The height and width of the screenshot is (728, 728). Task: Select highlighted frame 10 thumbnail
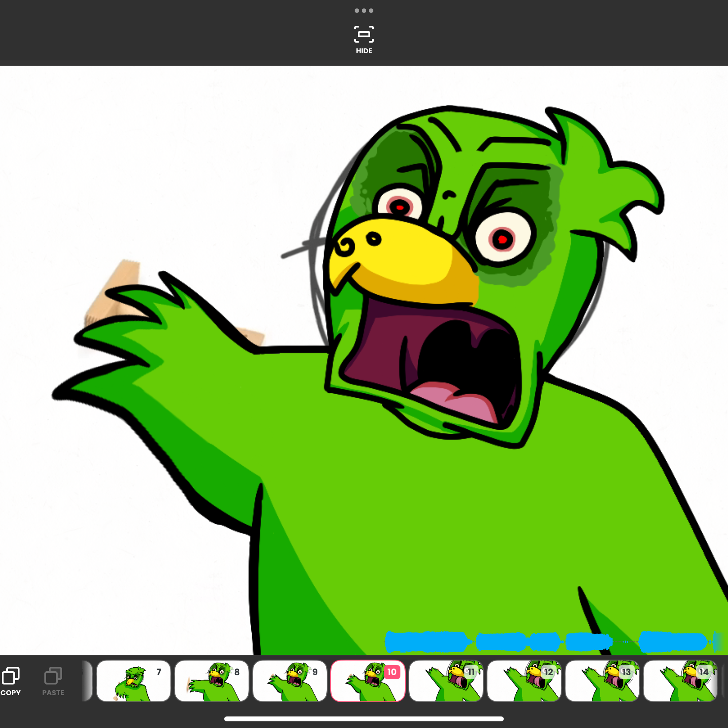coord(368,681)
